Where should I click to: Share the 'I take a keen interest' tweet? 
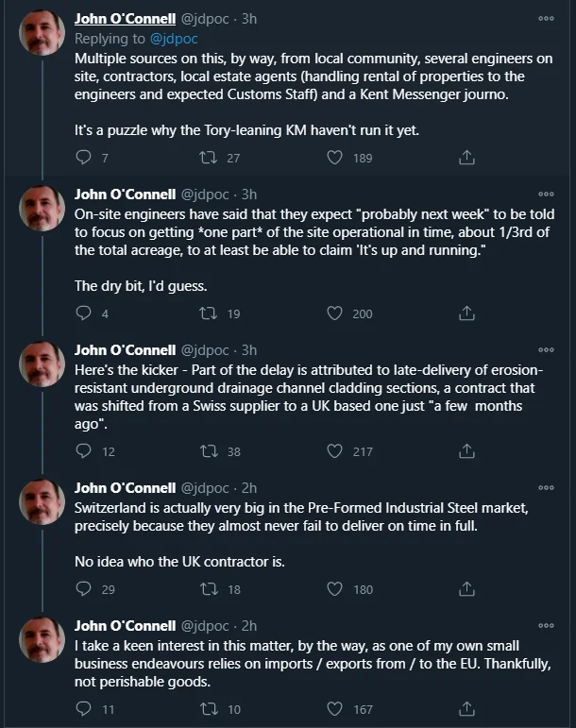[466, 709]
